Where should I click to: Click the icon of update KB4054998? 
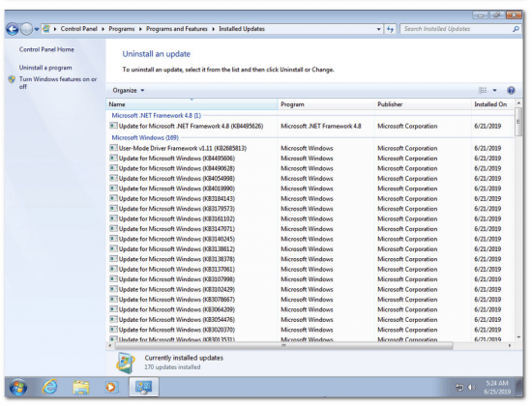tap(113, 178)
